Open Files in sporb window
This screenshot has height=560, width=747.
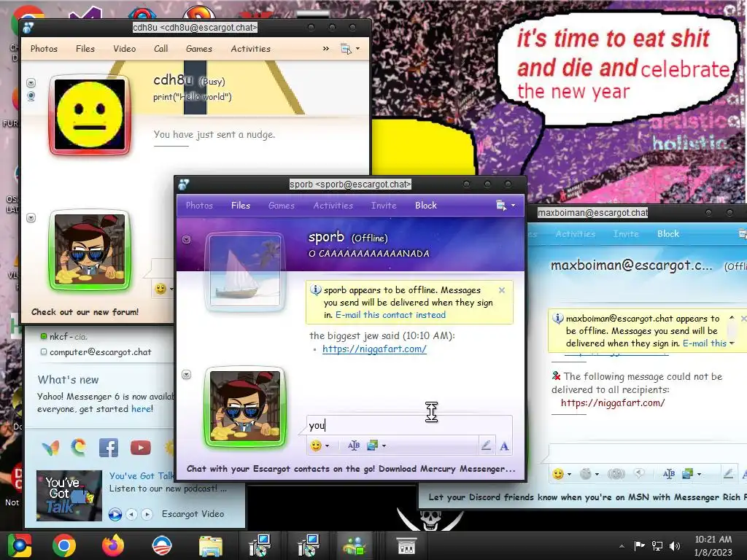pos(241,205)
